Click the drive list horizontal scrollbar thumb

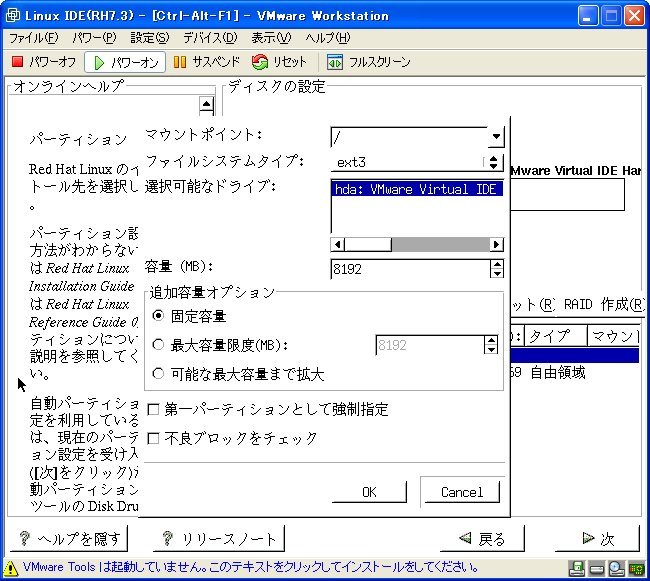point(368,245)
